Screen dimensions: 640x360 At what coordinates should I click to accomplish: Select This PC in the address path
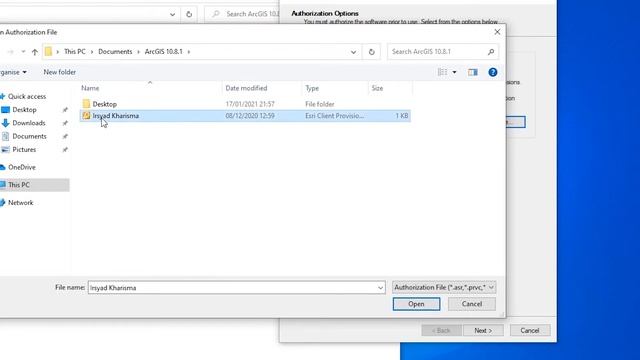(x=75, y=52)
